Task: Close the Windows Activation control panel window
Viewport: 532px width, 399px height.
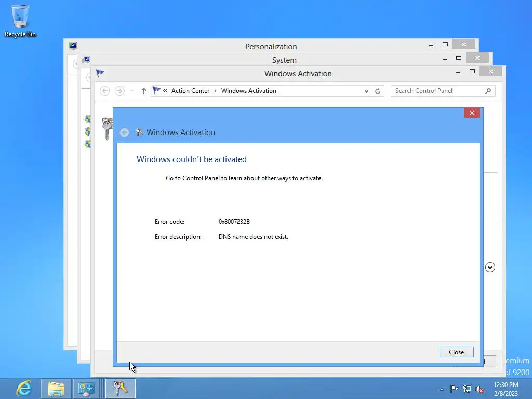Action: [490, 71]
